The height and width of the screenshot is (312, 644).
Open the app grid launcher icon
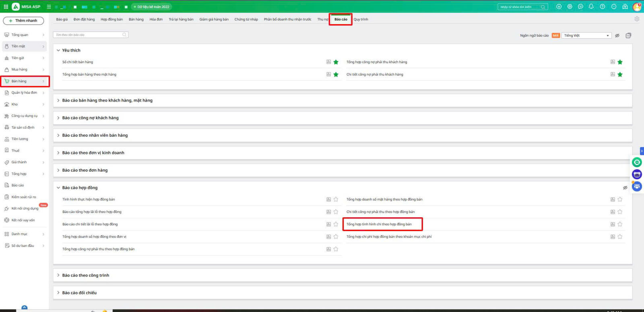click(6, 6)
